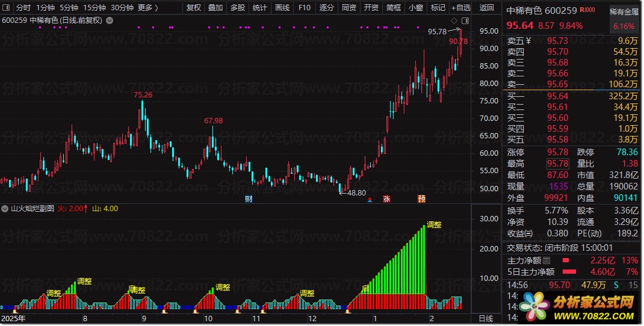
Task: Click the R1000 tag next to stock code
Action: (x=587, y=10)
